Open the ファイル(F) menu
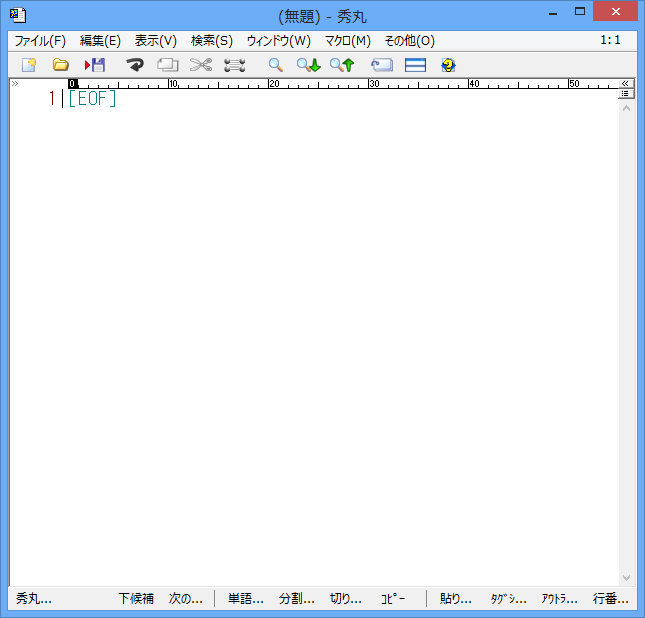 click(x=39, y=41)
